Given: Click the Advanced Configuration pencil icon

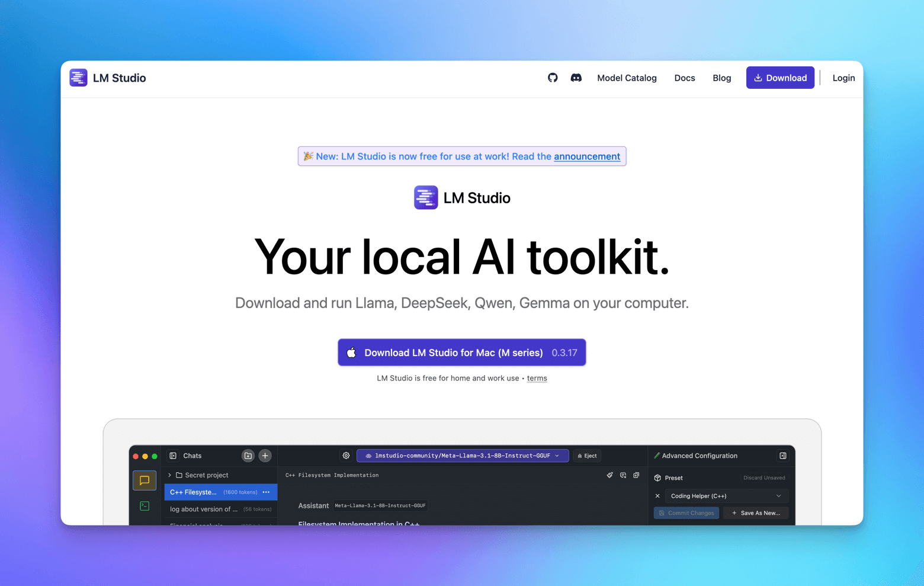Looking at the screenshot, I should (x=656, y=456).
